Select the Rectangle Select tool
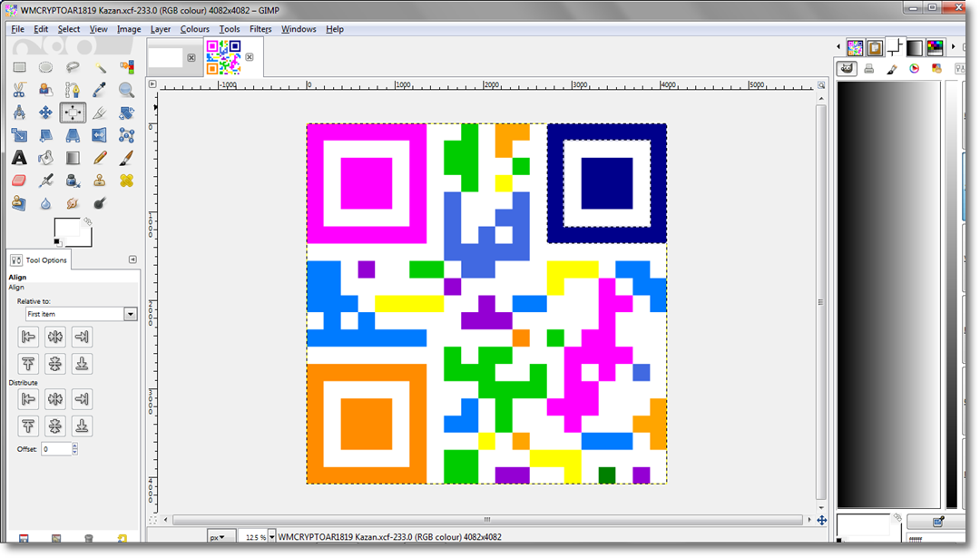Screen dimensions: 980x558 19,67
